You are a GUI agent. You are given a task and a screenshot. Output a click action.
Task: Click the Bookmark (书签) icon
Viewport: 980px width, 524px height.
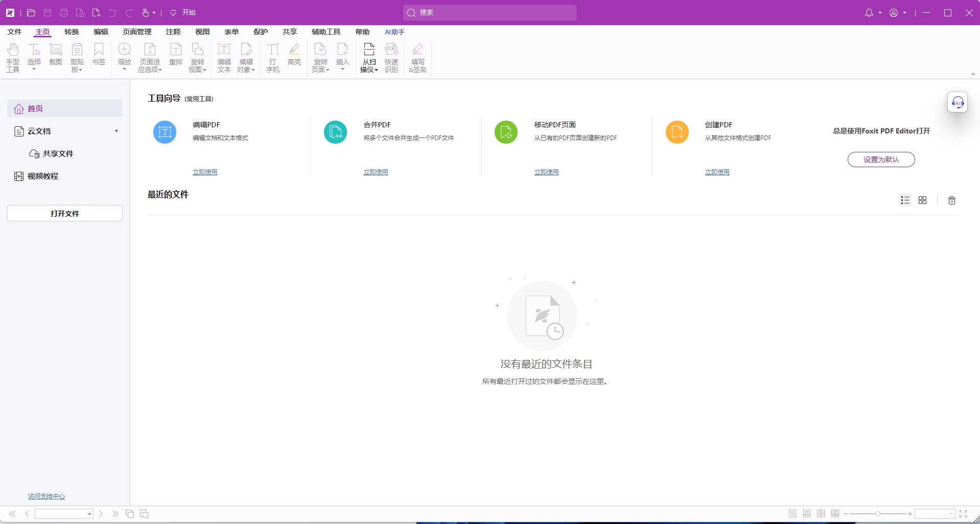coord(99,55)
